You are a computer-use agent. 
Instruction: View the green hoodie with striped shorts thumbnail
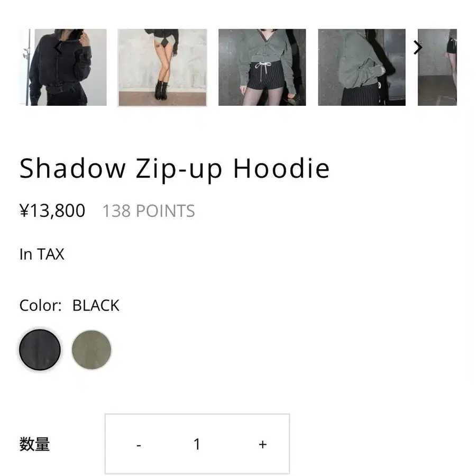[262, 67]
